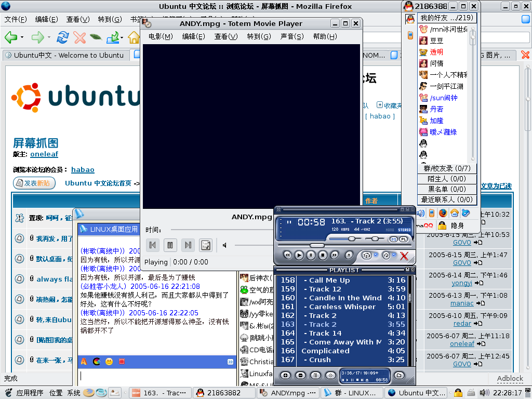532x399 pixels.
Task: Toggle the PL playlist button
Action: (403, 239)
